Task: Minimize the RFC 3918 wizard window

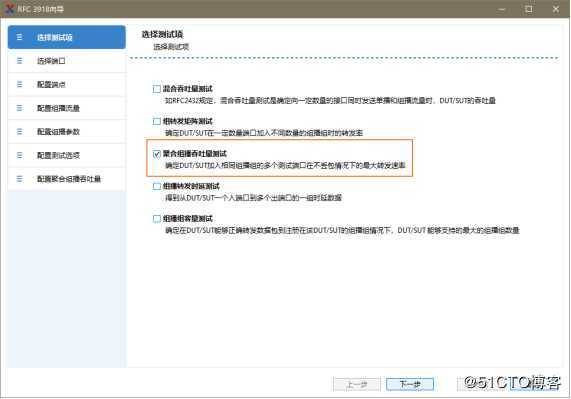Action: pyautogui.click(x=502, y=9)
